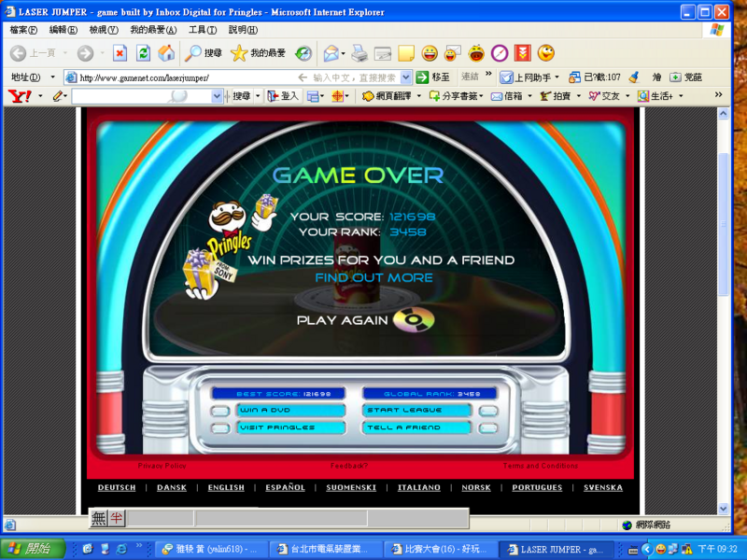Click the smiley holding envelope toolbar icon
The height and width of the screenshot is (560, 747).
[x=453, y=53]
